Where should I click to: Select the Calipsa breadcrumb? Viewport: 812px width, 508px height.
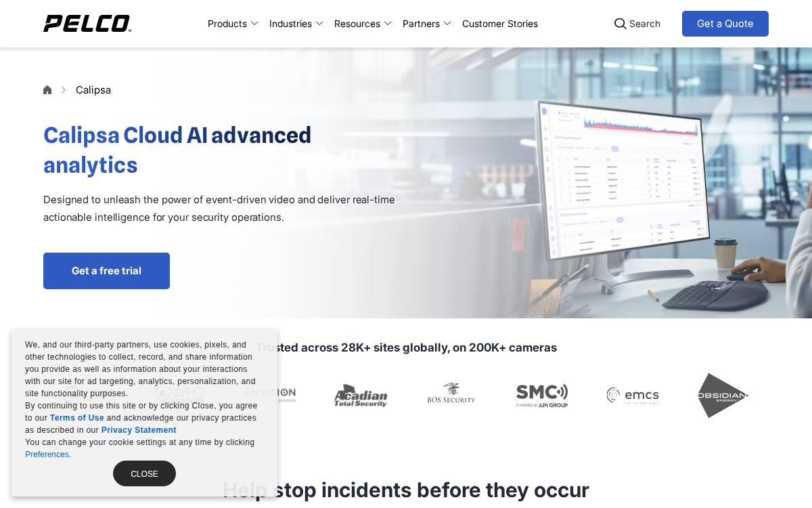tap(93, 90)
